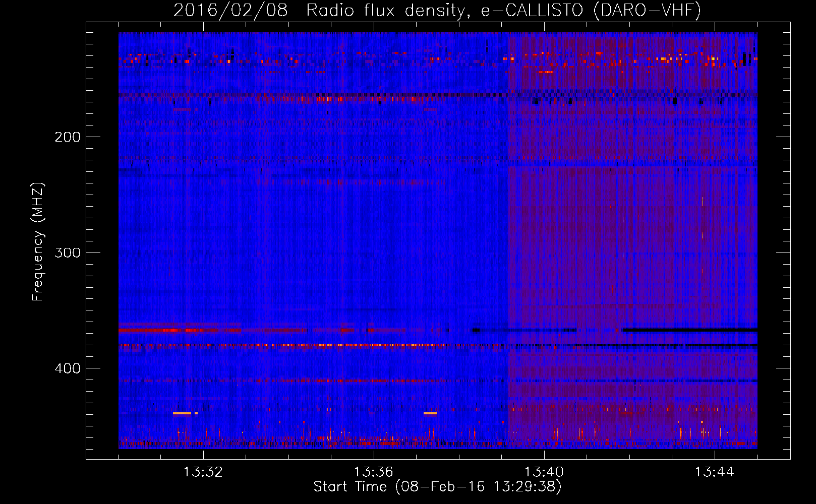Click the 13:32 time tick label
816x504 pixels.
[x=203, y=472]
